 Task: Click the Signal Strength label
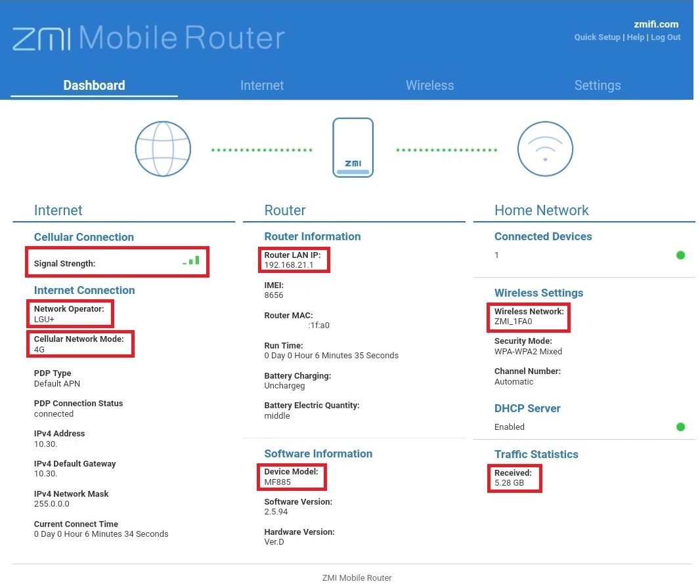tap(65, 263)
